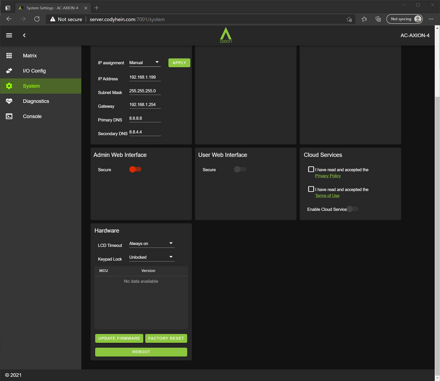Go back with browser back arrow

[9, 19]
